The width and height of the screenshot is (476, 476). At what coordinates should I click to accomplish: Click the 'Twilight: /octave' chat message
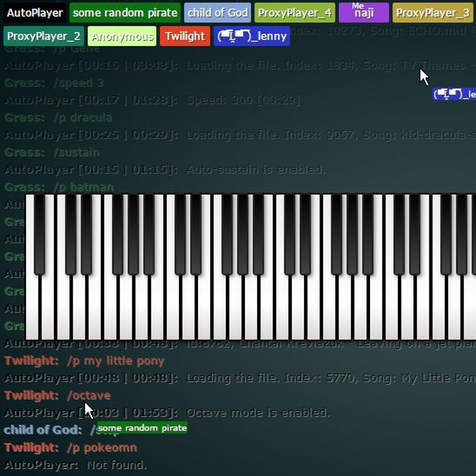pyautogui.click(x=57, y=395)
